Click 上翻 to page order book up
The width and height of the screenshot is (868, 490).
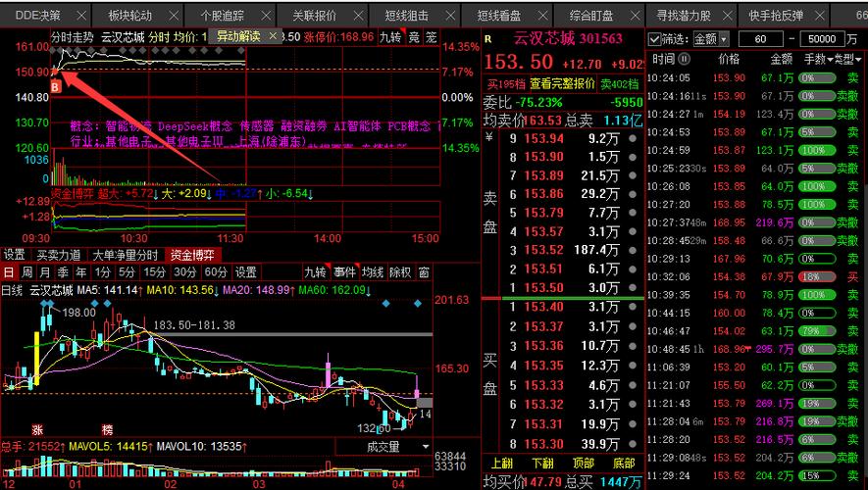coord(502,463)
